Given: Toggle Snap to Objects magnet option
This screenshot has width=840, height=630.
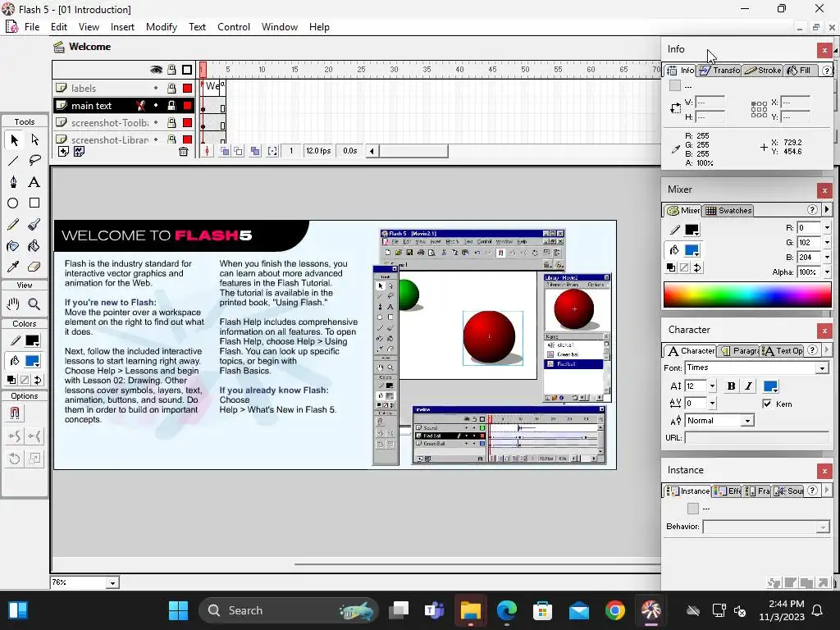Looking at the screenshot, I should (x=15, y=413).
